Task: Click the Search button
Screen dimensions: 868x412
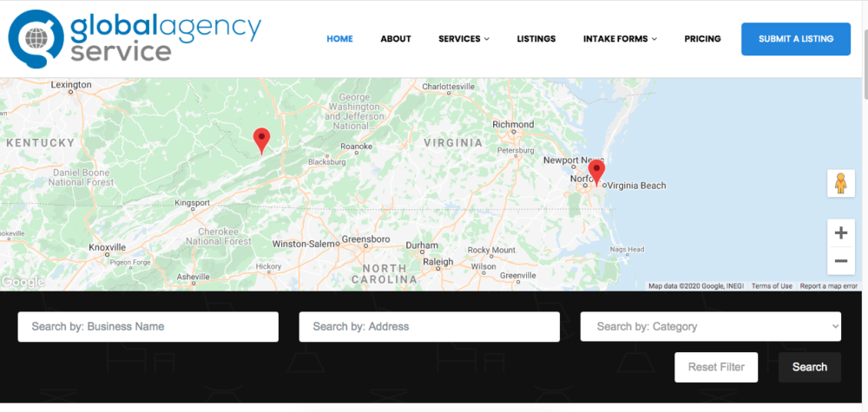Action: click(809, 367)
